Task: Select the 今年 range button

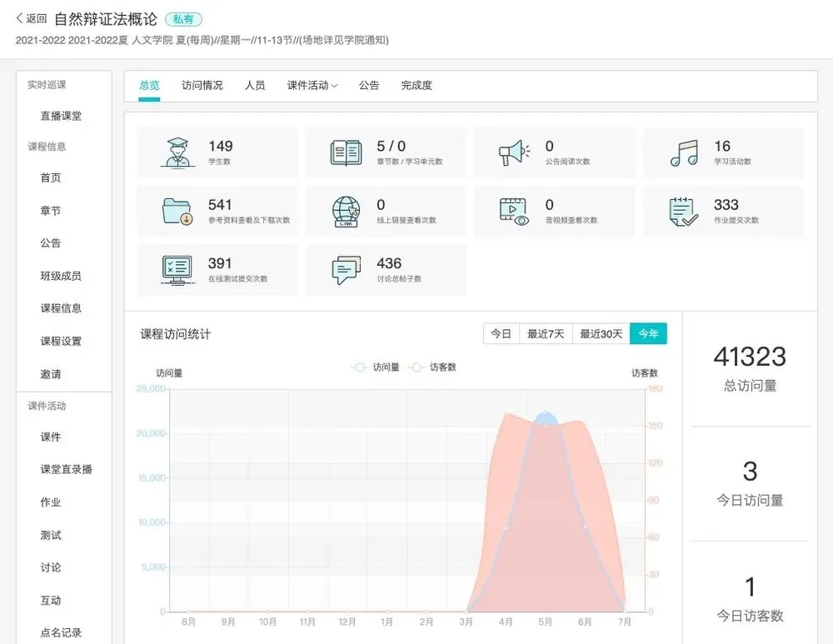Action: click(648, 334)
